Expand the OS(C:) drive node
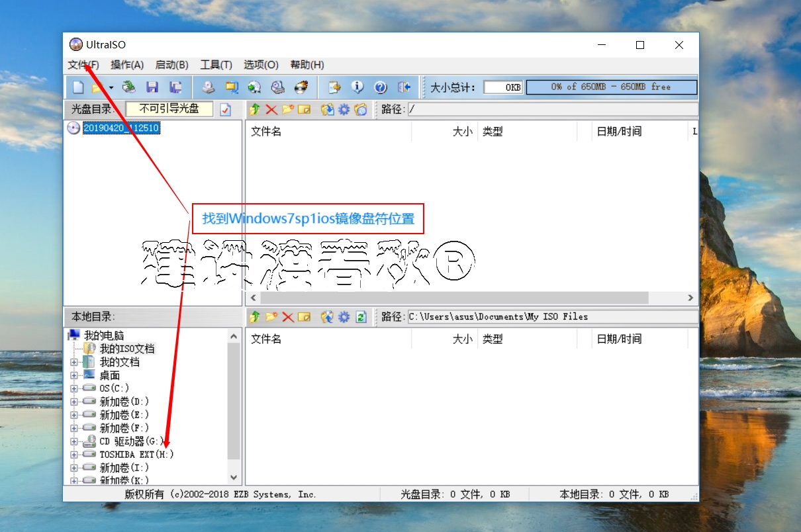Screen dimensions: 801x532 74,388
